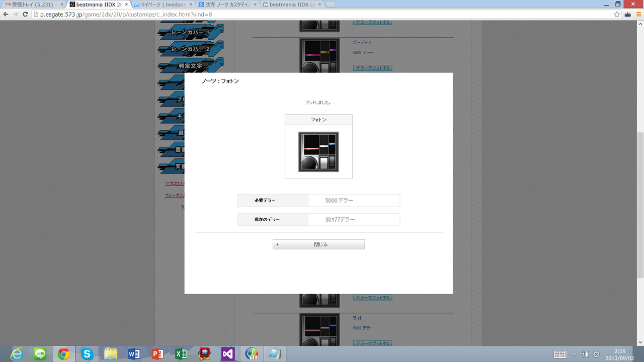
Task: Bookmark this page with star icon
Action: (x=617, y=15)
